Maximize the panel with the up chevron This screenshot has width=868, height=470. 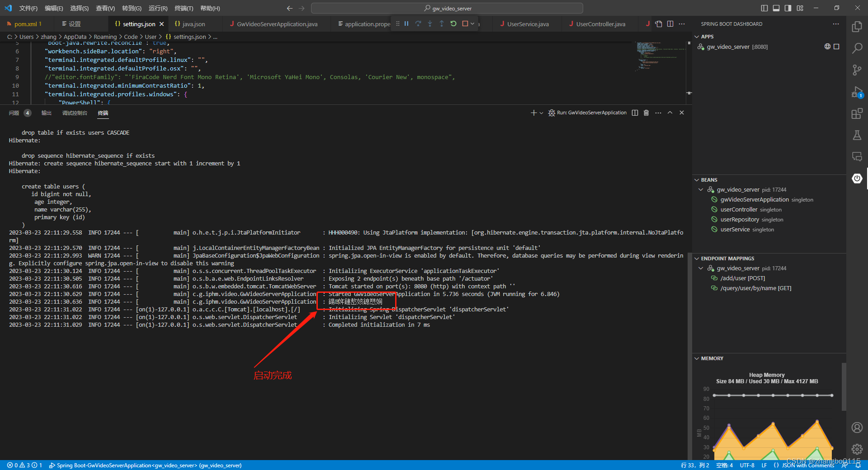(x=670, y=113)
